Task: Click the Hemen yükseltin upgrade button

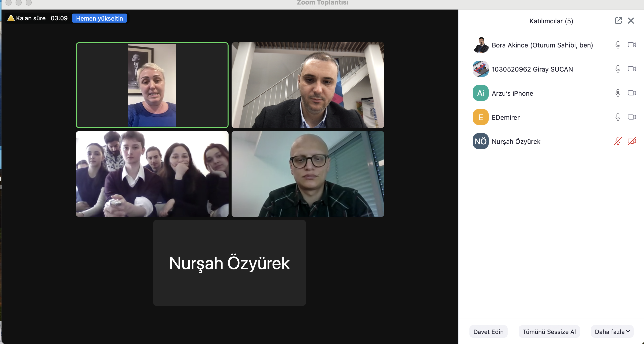Action: [99, 18]
